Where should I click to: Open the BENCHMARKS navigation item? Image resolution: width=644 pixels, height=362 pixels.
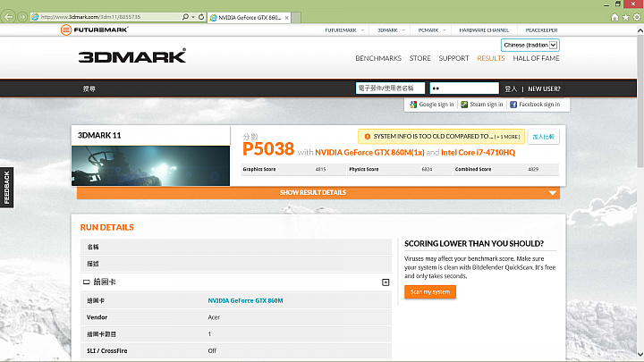pos(378,58)
